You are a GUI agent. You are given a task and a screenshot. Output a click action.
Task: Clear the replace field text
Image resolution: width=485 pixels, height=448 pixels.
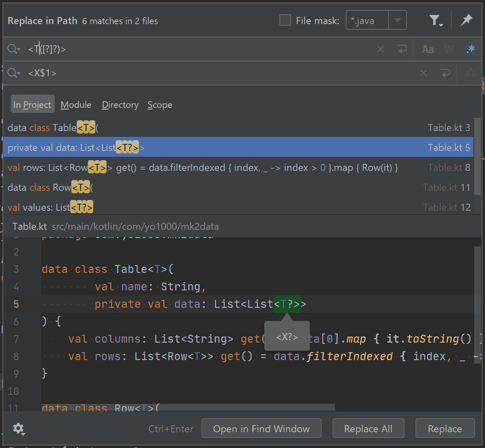click(423, 73)
